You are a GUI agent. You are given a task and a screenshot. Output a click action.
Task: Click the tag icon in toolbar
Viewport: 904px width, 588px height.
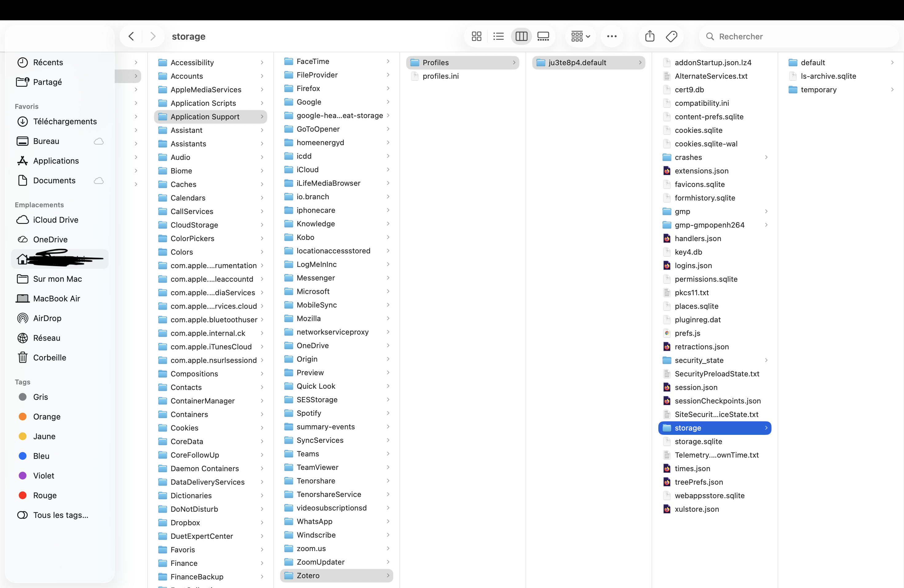[x=672, y=37]
